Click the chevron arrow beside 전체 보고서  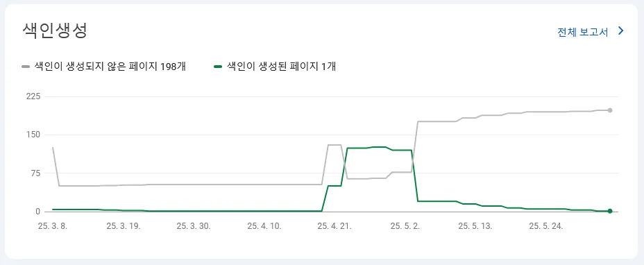(620, 31)
